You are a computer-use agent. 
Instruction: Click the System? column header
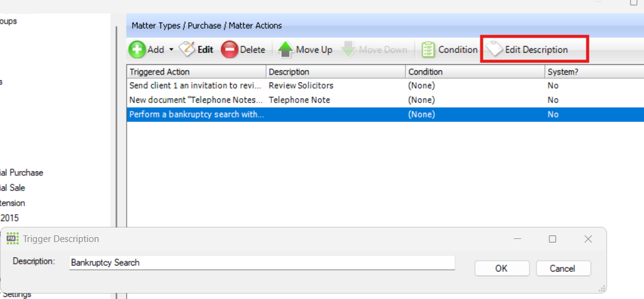tap(594, 72)
